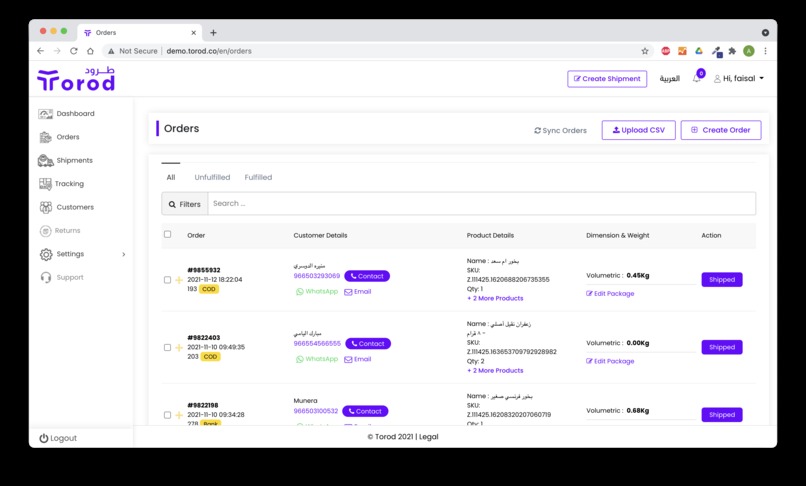Open Orders in the sidebar
The width and height of the screenshot is (806, 486).
pyautogui.click(x=60, y=137)
